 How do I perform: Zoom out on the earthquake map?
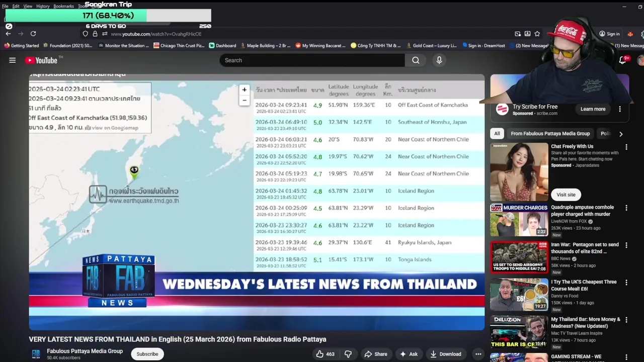[245, 100]
